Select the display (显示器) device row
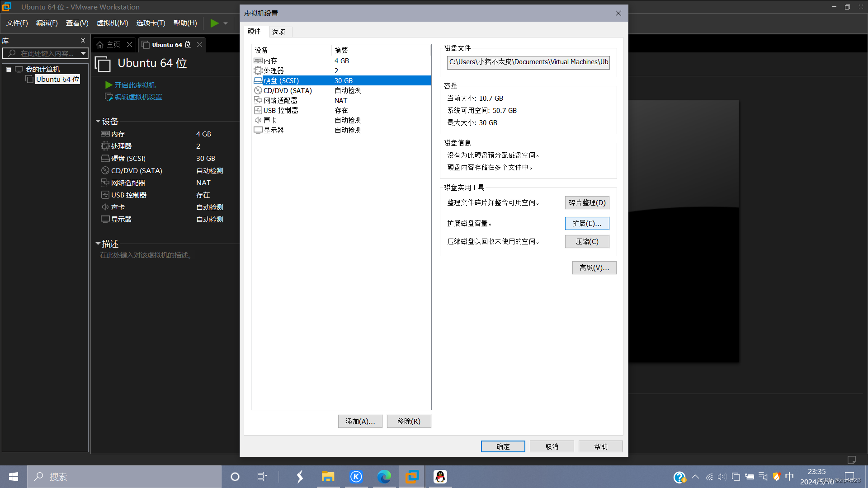This screenshot has width=868, height=488. 274,131
